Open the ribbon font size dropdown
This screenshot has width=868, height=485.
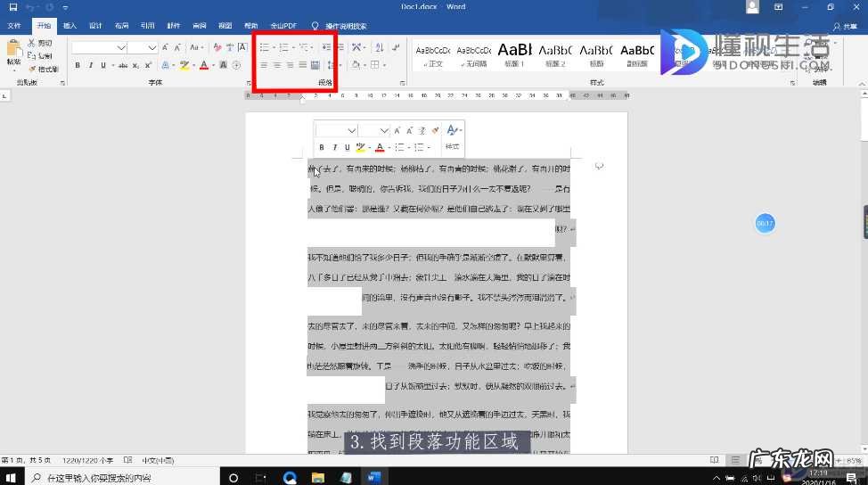point(152,48)
